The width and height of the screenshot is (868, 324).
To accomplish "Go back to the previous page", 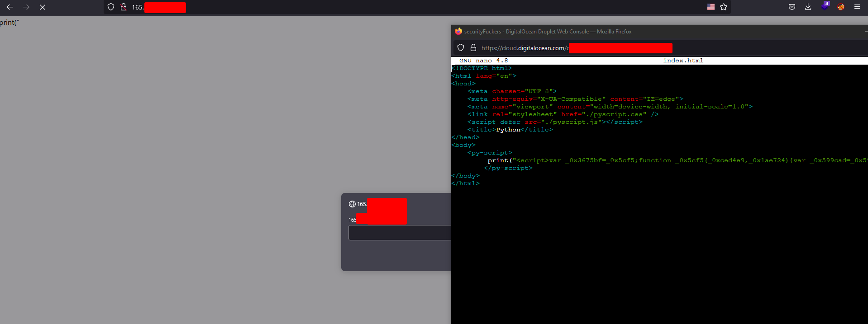I will [10, 7].
